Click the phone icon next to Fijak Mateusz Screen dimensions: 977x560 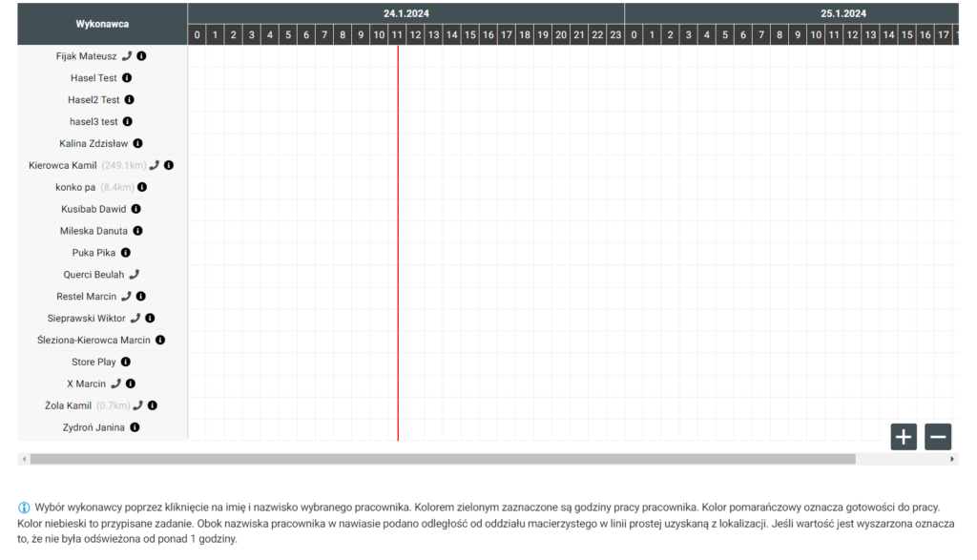pyautogui.click(x=127, y=56)
